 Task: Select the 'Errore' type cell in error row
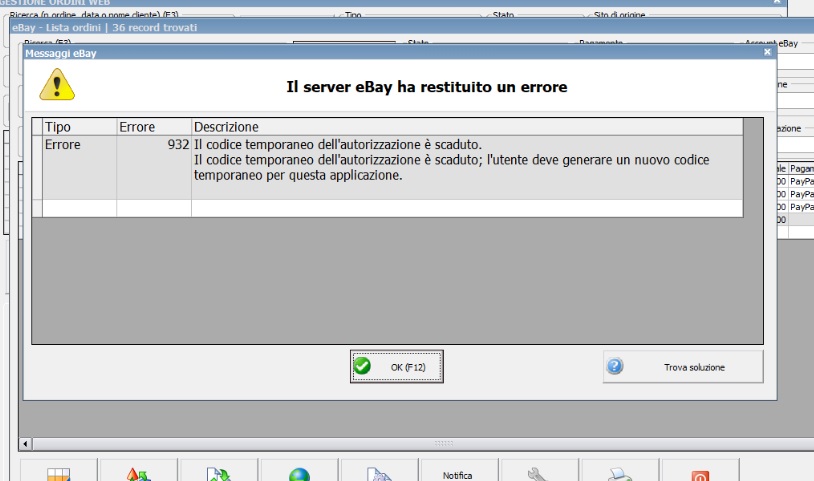(x=79, y=167)
